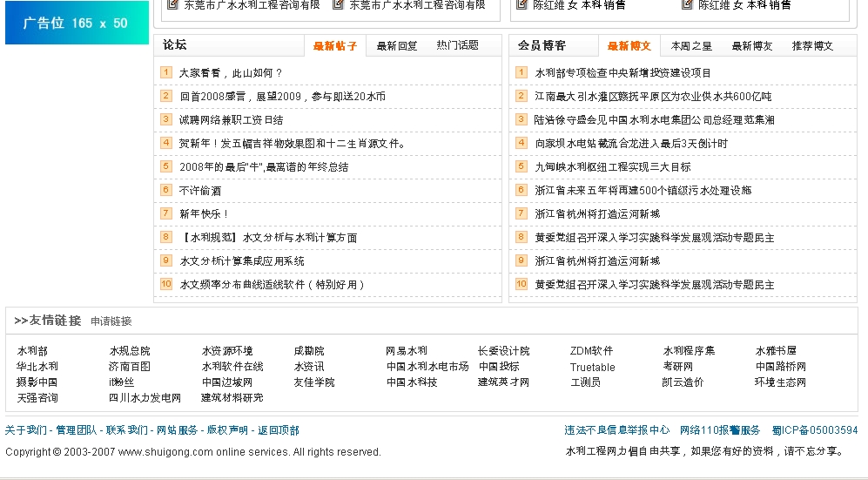The height and width of the screenshot is (480, 868).
Task: Open blog 江南最大引水灌区赣抚平原区
Action: coord(653,97)
